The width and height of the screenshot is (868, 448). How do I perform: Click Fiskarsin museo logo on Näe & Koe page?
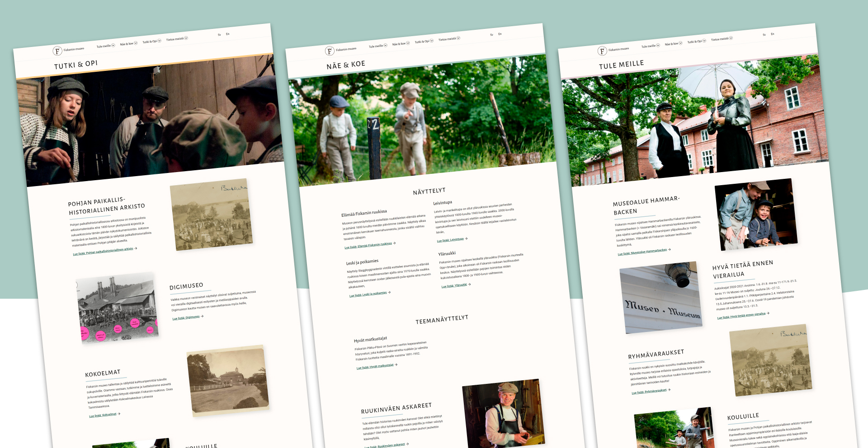click(x=330, y=51)
